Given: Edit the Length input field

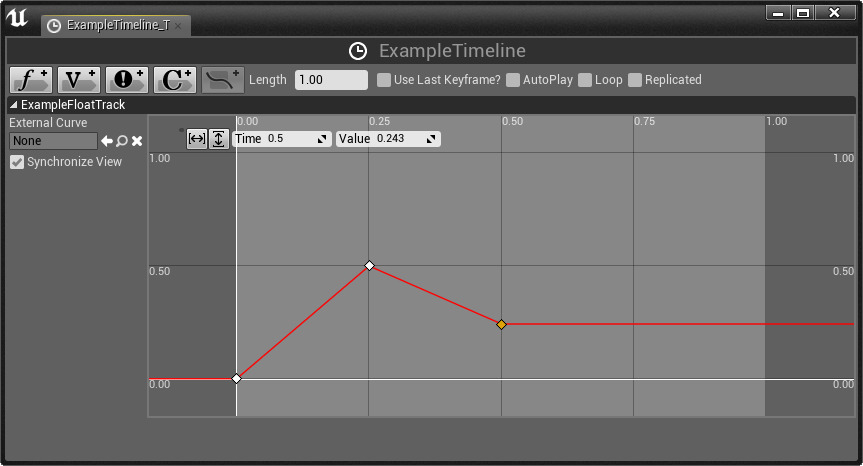Looking at the screenshot, I should [x=331, y=80].
